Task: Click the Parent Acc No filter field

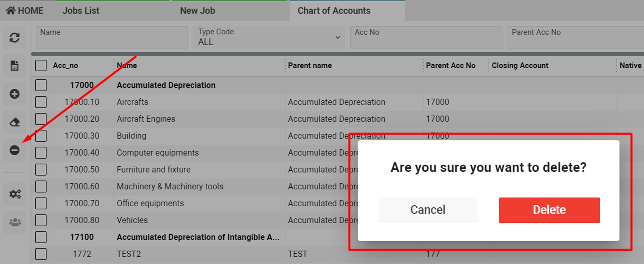Action: (x=575, y=38)
